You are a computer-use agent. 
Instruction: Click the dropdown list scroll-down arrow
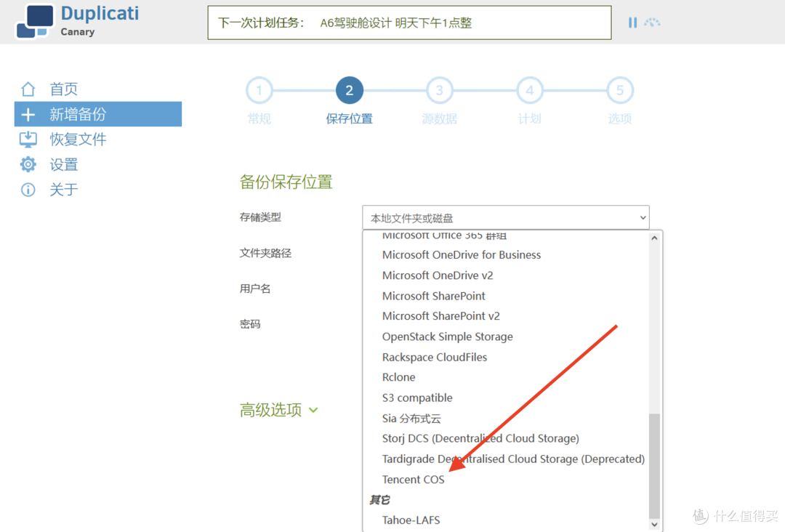tap(654, 524)
